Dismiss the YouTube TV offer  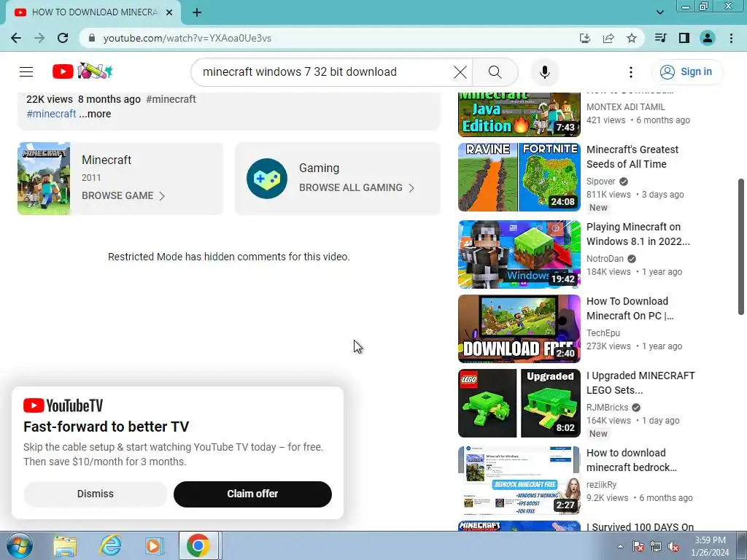pos(96,494)
